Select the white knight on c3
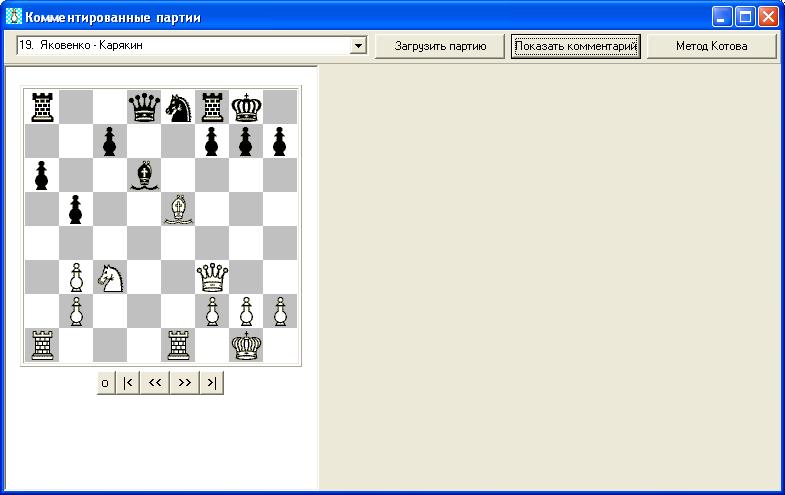The image size is (785, 495). (x=110, y=277)
